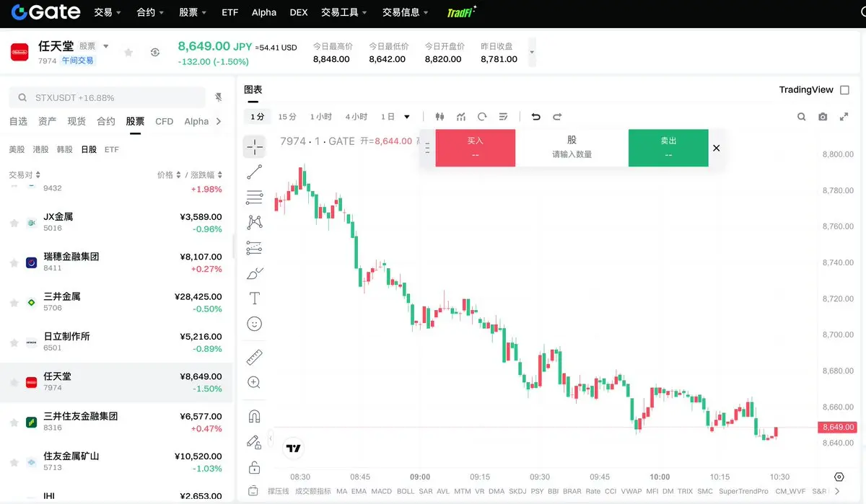Select the trend line drawing tool
This screenshot has height=504, width=866.
[254, 172]
